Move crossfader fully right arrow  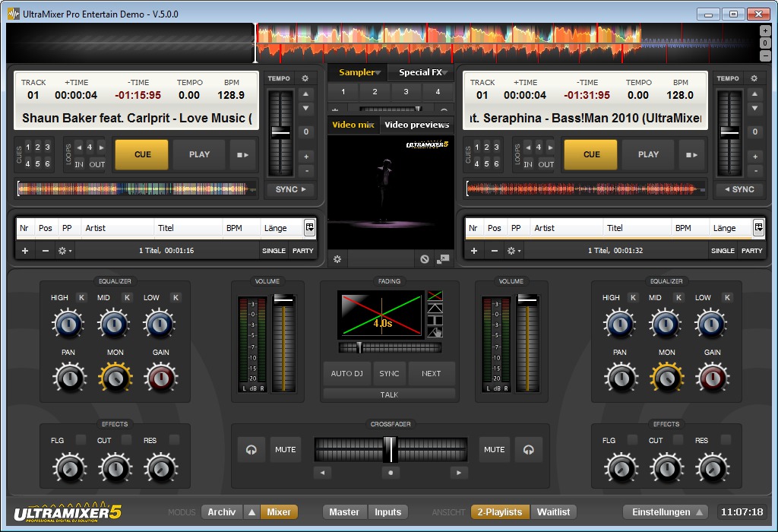tap(458, 473)
